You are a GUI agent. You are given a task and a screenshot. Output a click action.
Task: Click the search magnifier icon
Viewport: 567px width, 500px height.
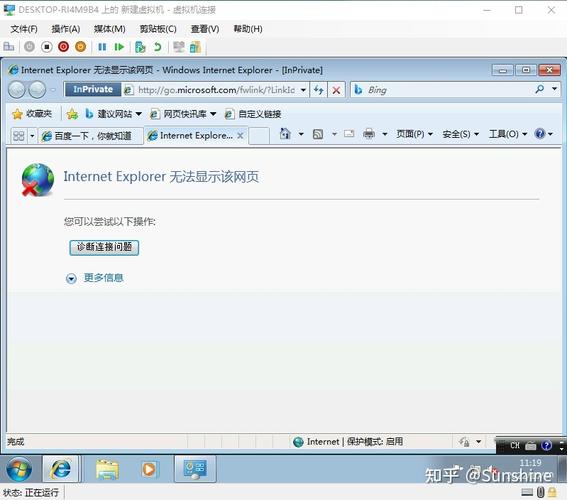coord(540,89)
